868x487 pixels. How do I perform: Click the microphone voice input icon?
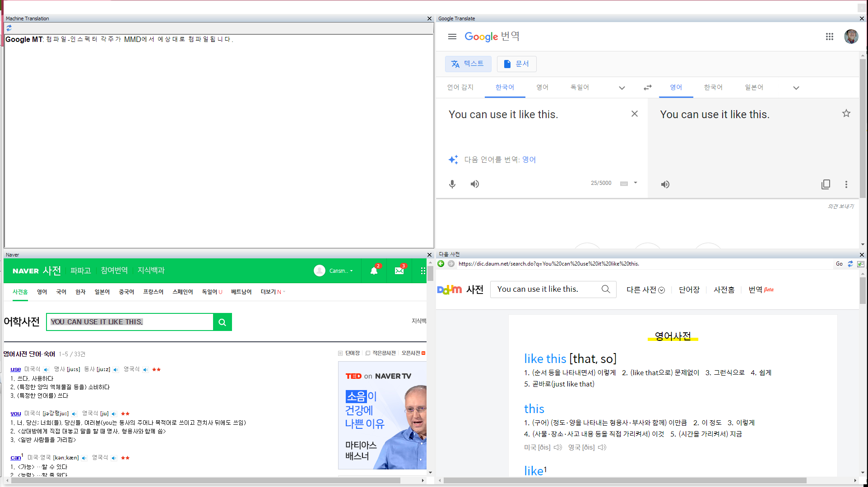[452, 184]
